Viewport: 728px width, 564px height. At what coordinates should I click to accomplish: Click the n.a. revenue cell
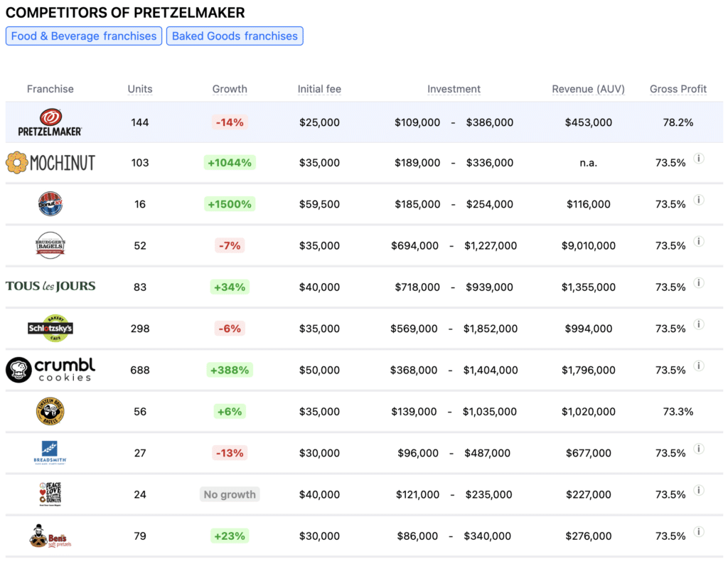(588, 163)
